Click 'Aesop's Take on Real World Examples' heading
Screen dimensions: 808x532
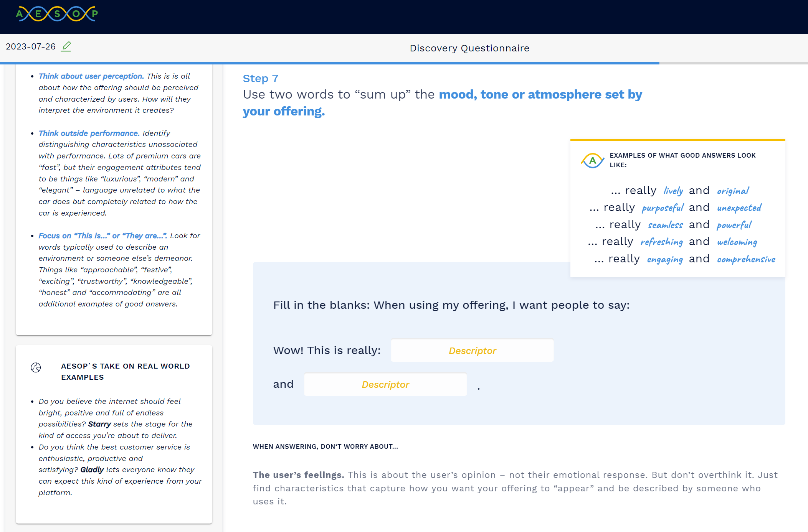[x=125, y=371]
